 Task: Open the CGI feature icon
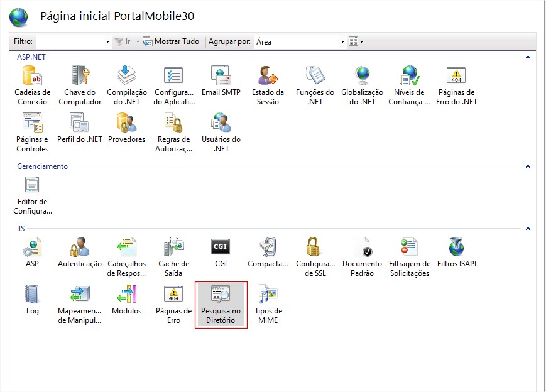pyautogui.click(x=221, y=253)
